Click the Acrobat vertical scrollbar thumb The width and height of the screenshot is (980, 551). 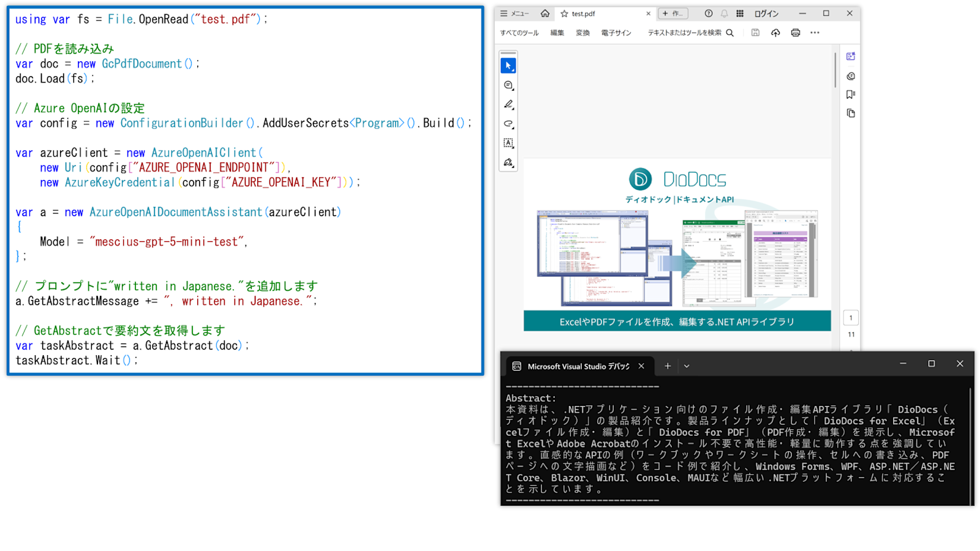(835, 70)
